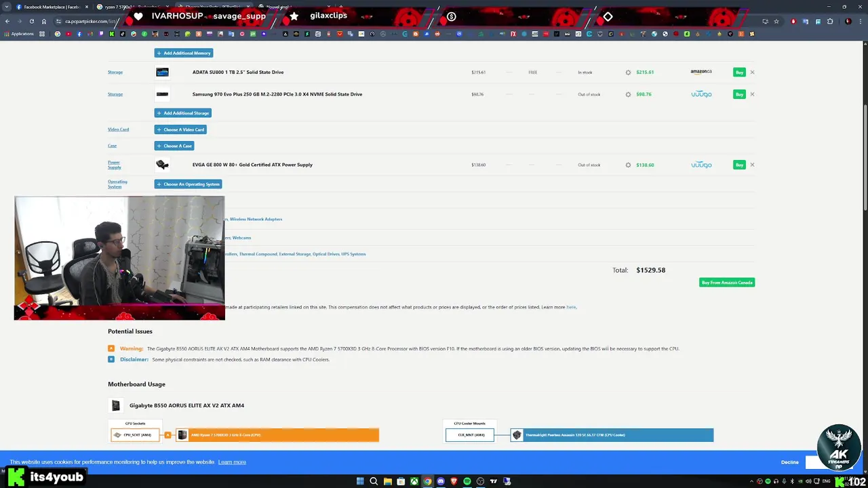Click the Vuugo logo in Samsung row

pyautogui.click(x=701, y=94)
